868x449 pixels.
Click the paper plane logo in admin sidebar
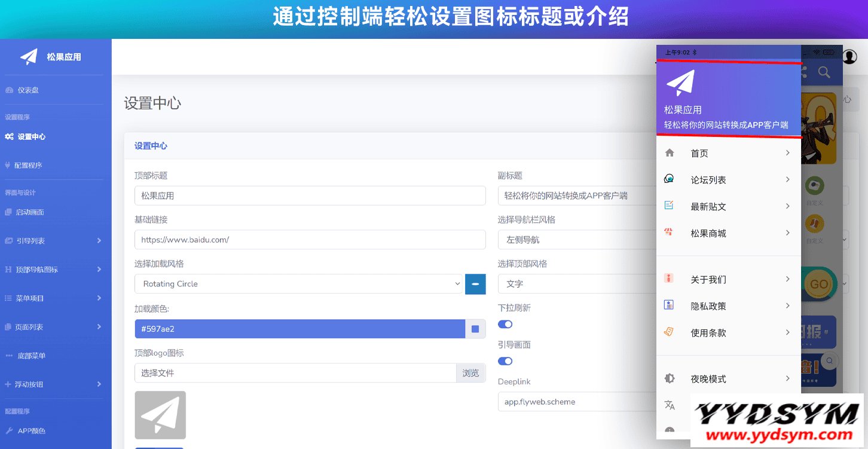point(29,57)
